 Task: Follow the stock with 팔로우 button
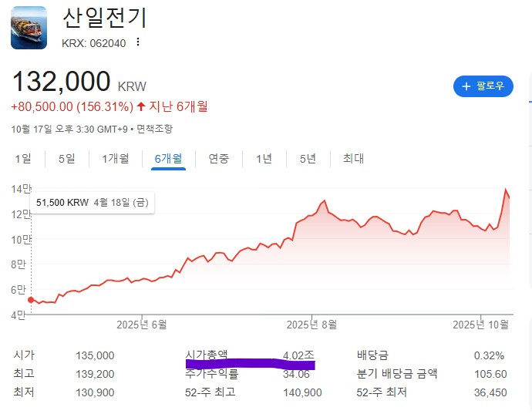(x=483, y=86)
